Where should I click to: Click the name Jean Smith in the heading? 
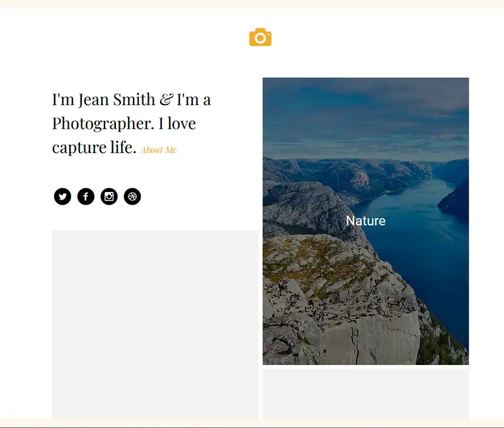117,99
